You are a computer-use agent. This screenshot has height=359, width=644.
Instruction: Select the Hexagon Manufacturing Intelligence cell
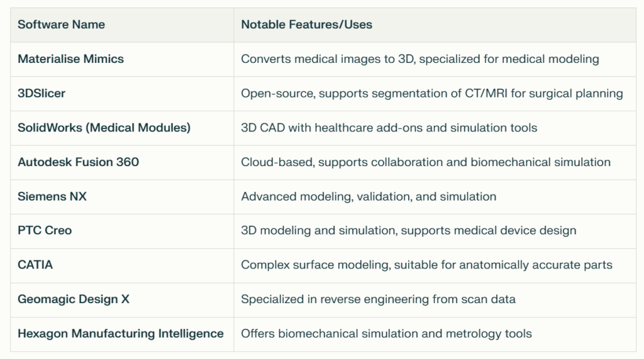(121, 333)
